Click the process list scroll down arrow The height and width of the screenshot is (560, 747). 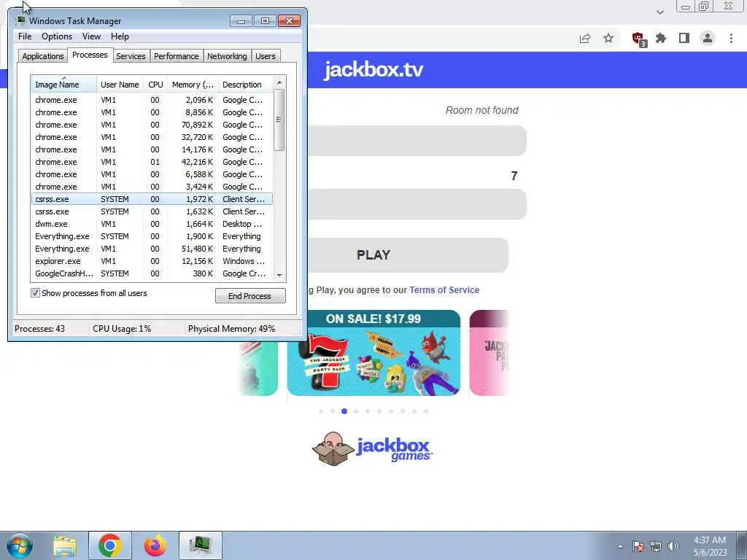[x=279, y=275]
